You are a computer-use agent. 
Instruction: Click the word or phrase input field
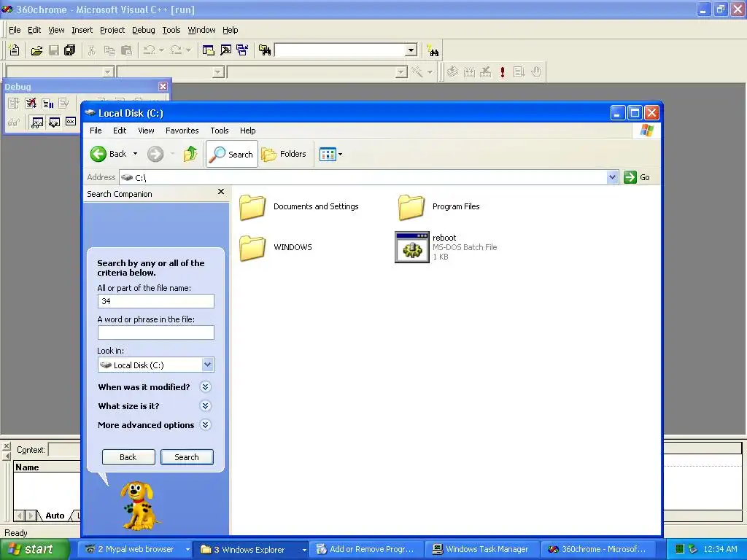click(x=156, y=332)
